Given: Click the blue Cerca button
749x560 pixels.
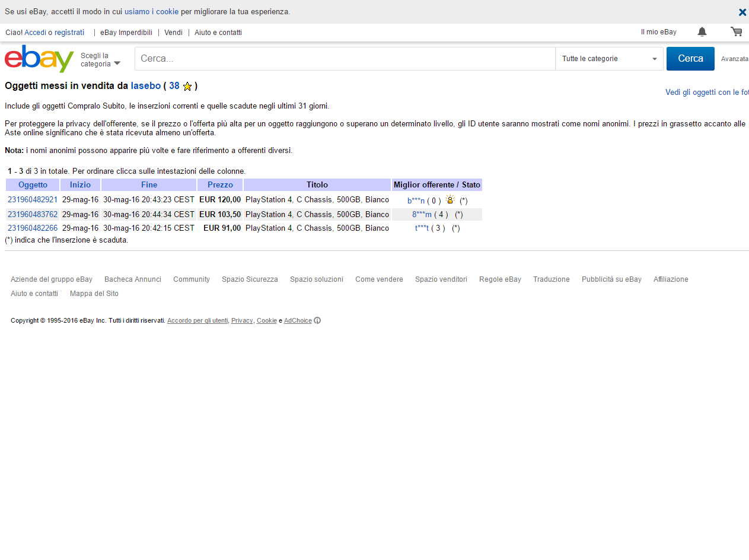Looking at the screenshot, I should pyautogui.click(x=690, y=59).
